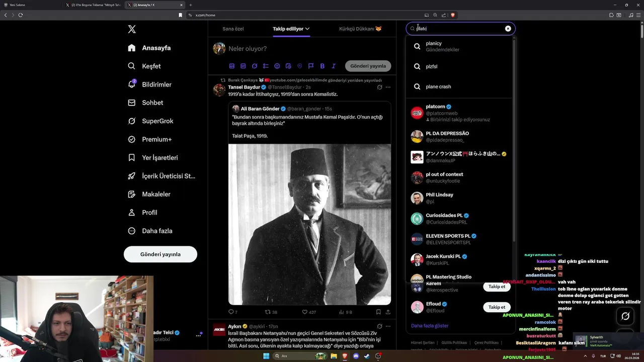644x362 pixels.
Task: Open Profil in the sidebar
Action: (x=143, y=213)
